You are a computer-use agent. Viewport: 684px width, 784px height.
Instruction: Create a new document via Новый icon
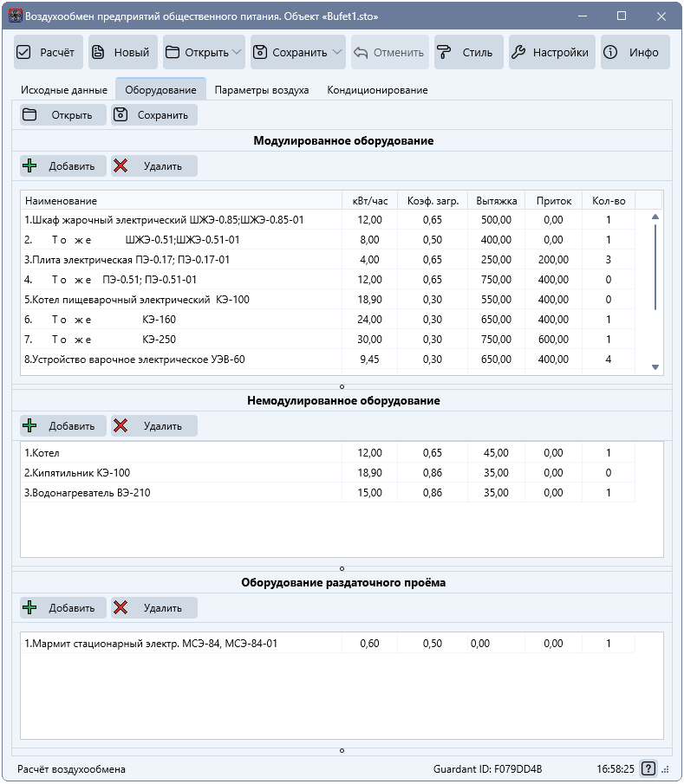[x=98, y=52]
